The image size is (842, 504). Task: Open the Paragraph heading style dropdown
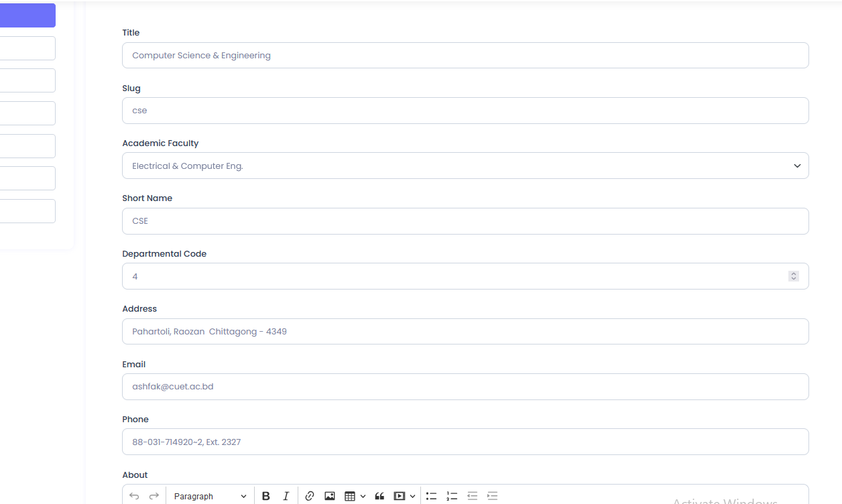coord(210,496)
